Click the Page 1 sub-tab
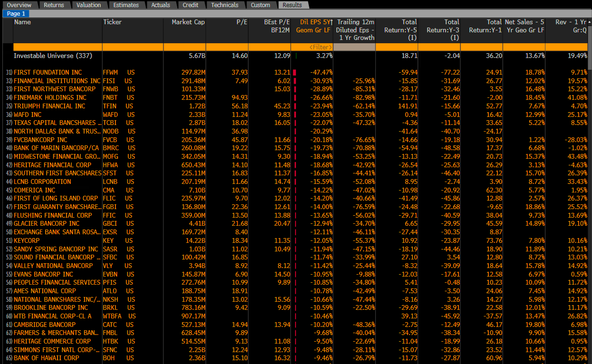 (x=16, y=14)
